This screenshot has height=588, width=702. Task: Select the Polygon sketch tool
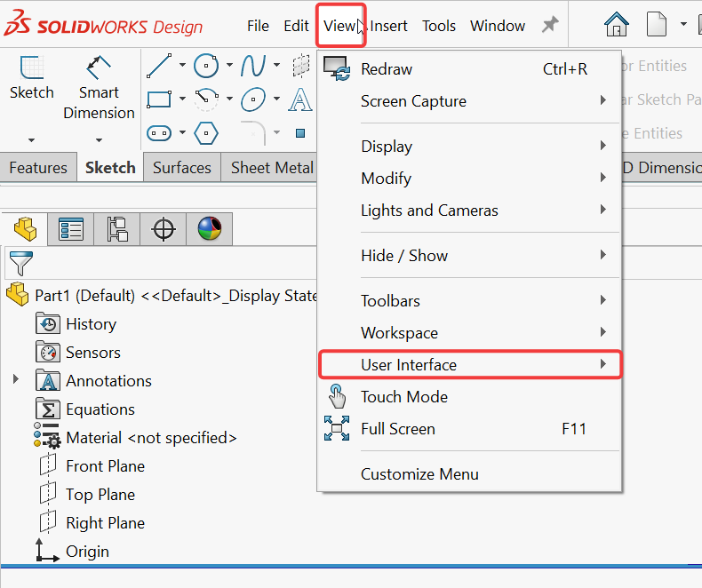point(206,133)
